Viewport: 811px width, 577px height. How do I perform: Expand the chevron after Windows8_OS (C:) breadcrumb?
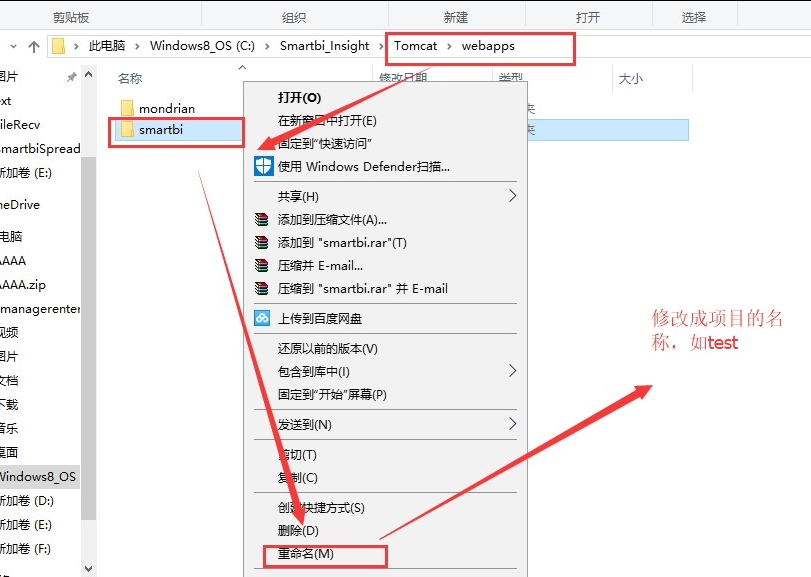tap(267, 47)
